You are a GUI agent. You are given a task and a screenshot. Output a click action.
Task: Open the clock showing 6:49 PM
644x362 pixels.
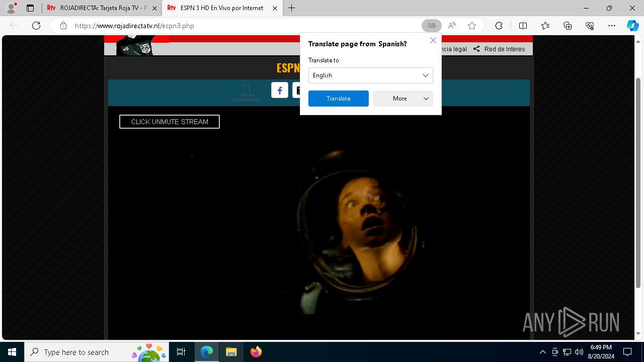pyautogui.click(x=601, y=352)
